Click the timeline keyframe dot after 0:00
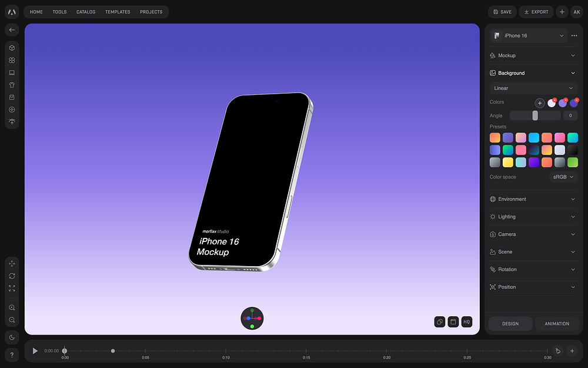588x368 pixels. 113,351
